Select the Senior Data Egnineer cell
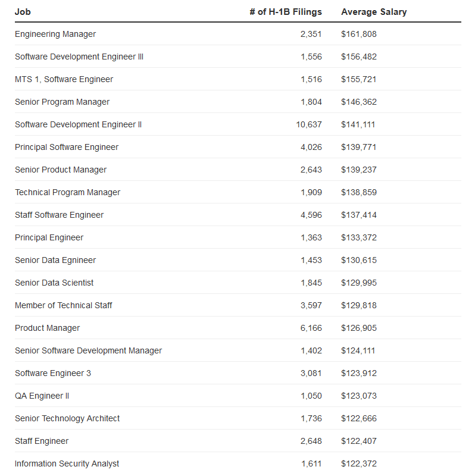The image size is (475, 476). (55, 260)
